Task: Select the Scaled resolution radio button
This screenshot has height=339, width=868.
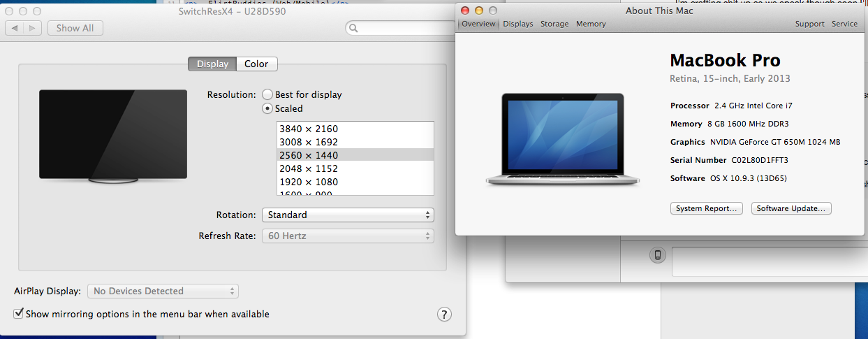Action: pos(267,108)
